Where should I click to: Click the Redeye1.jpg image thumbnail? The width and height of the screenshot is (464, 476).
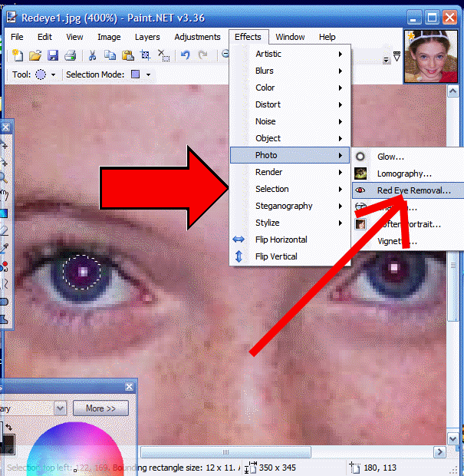(429, 55)
